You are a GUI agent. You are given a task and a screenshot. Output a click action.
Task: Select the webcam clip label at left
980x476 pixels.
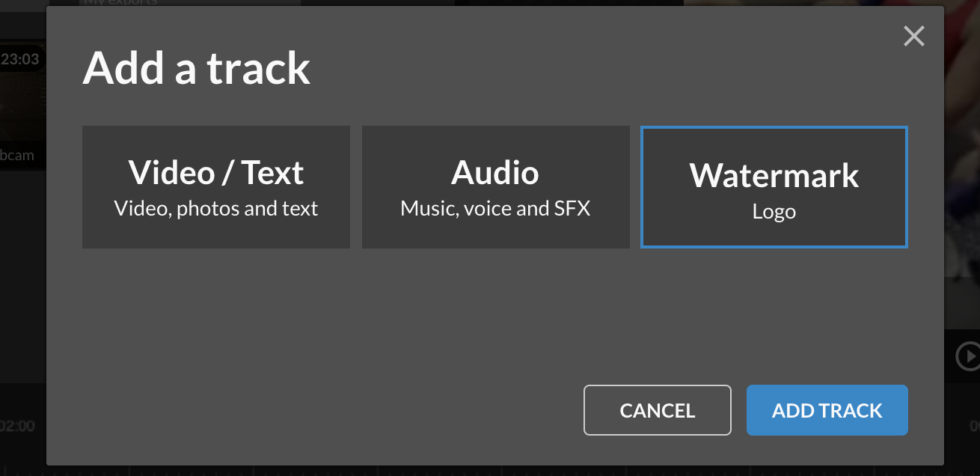tap(18, 156)
